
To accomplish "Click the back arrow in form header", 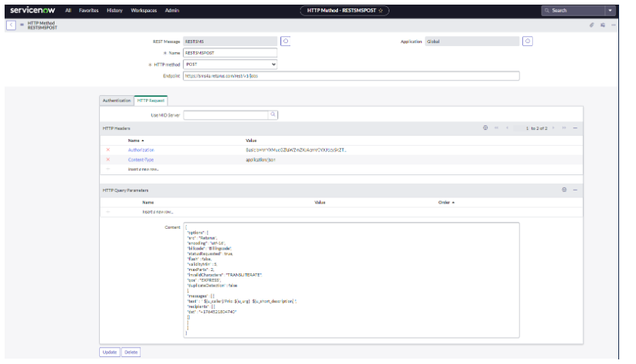I will pyautogui.click(x=11, y=25).
